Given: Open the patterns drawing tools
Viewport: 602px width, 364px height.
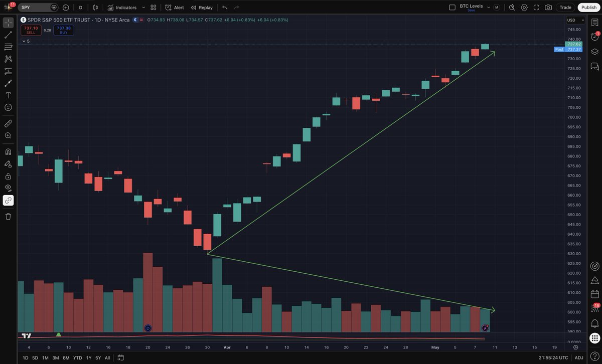Looking at the screenshot, I should pos(8,59).
